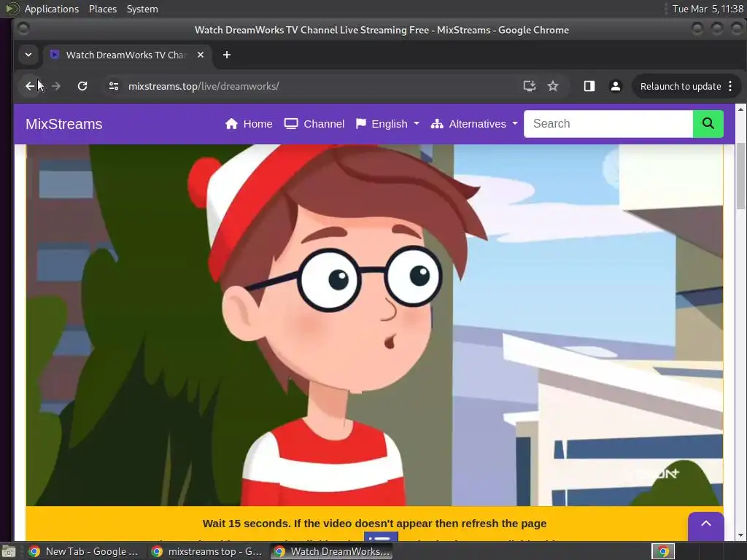Go to Home in site navigation
747x560 pixels.
[x=249, y=124]
